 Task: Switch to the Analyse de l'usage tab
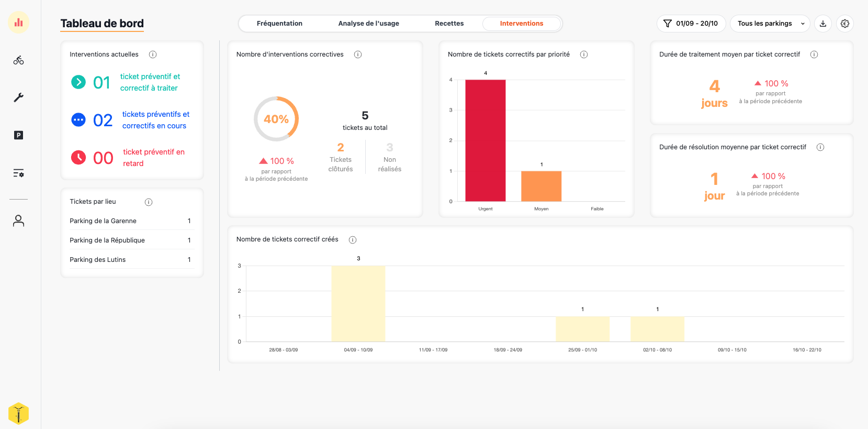[368, 24]
